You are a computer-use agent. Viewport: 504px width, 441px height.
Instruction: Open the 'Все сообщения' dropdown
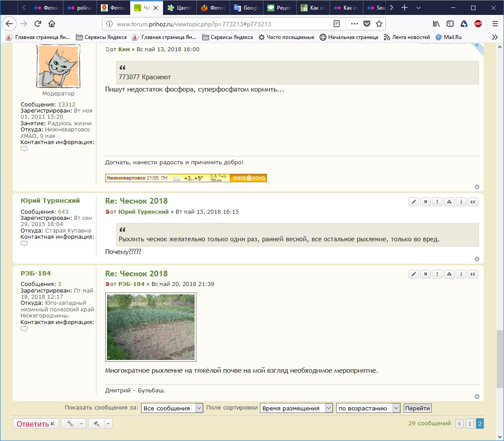(172, 408)
